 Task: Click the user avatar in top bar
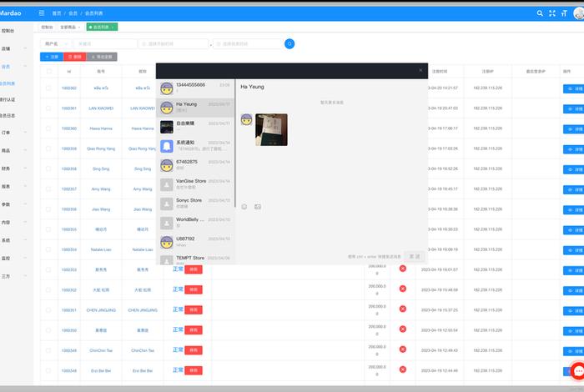[x=580, y=13]
